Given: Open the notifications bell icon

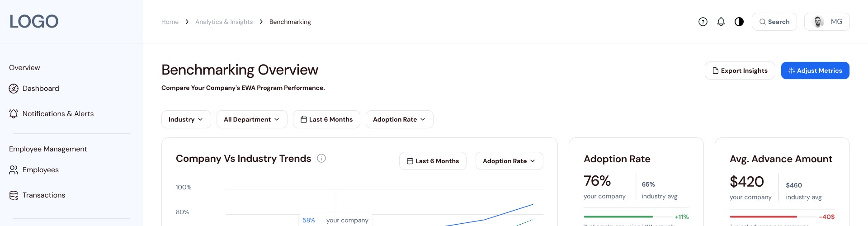Looking at the screenshot, I should coord(721,22).
